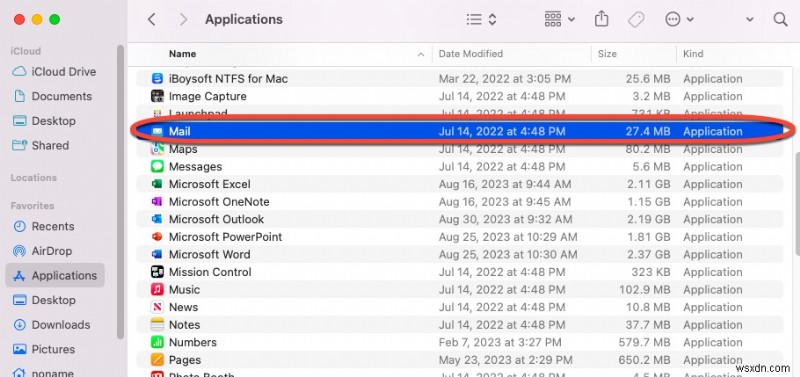The image size is (800, 377).
Task: Click the Notes app icon
Action: (x=157, y=324)
